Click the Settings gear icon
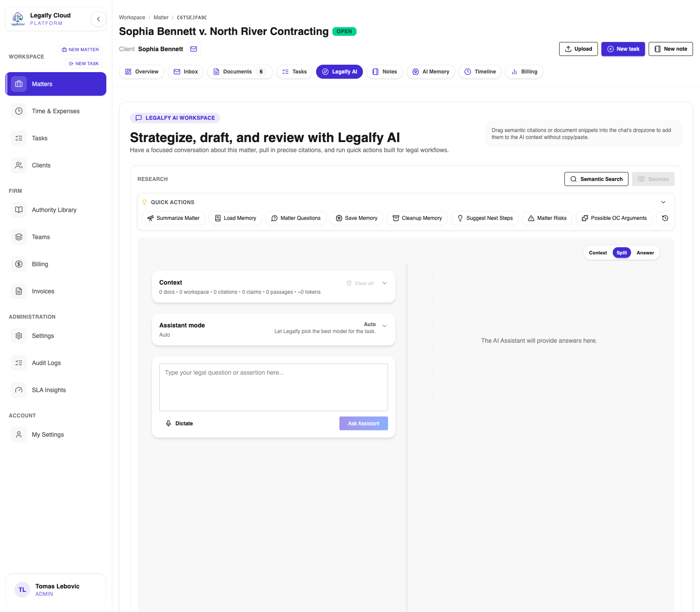 [19, 336]
